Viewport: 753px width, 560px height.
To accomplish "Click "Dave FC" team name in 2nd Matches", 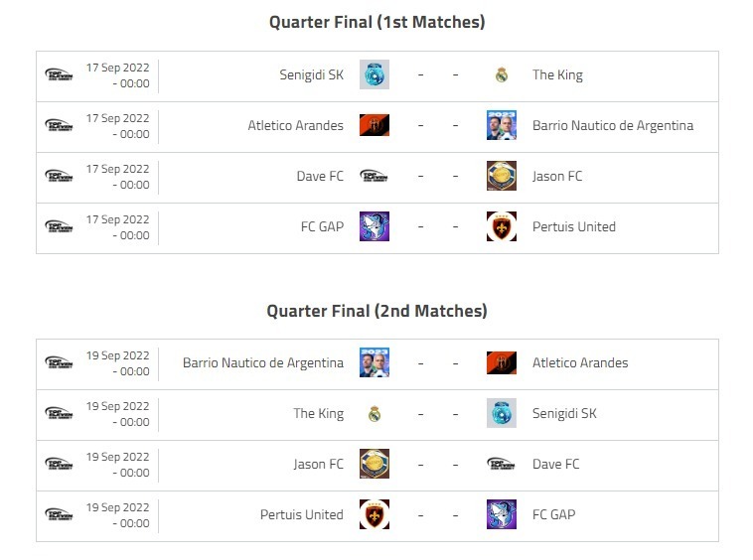I will 556,464.
